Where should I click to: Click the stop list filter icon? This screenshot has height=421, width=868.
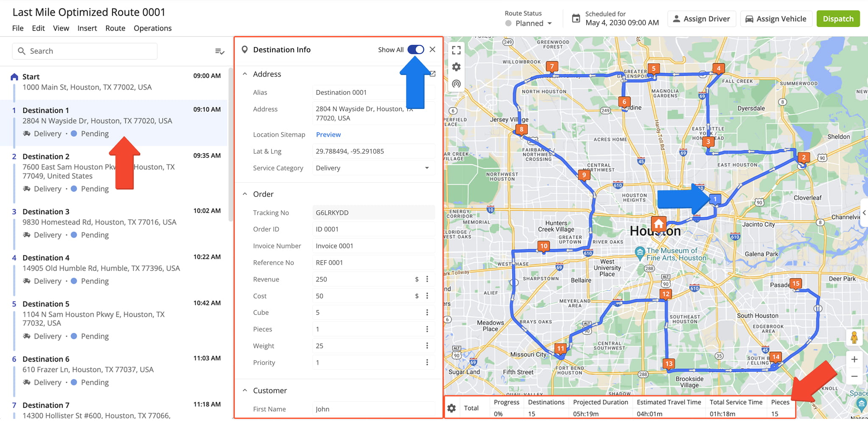tap(220, 51)
